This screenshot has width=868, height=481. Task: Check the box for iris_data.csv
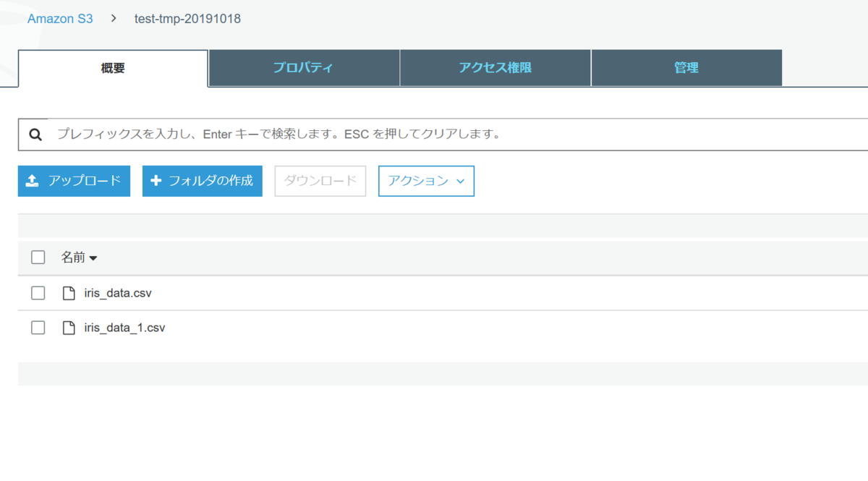coord(38,293)
